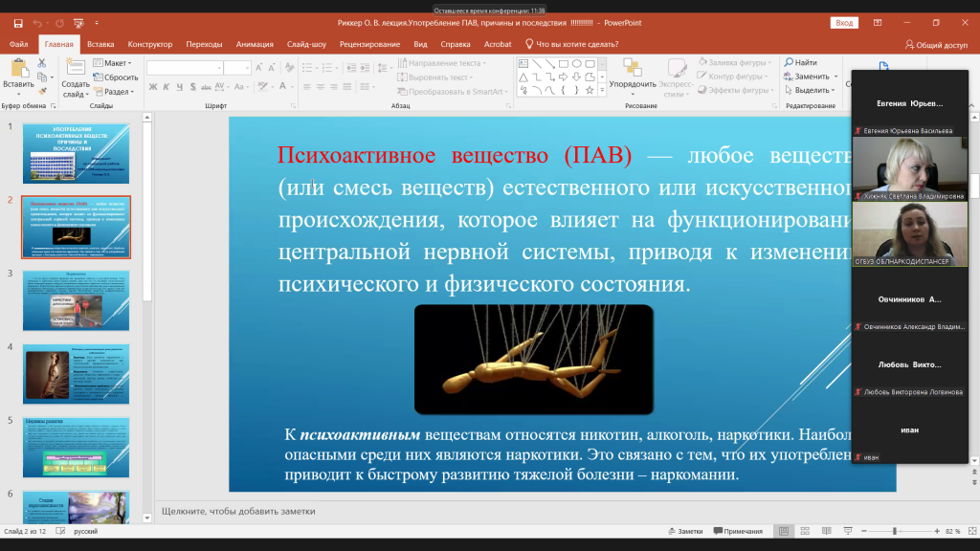Click the Cut scissors icon

point(42,63)
